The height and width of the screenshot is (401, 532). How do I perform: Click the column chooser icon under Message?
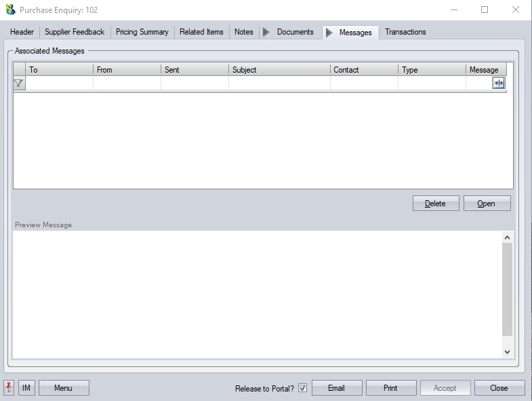[x=498, y=83]
